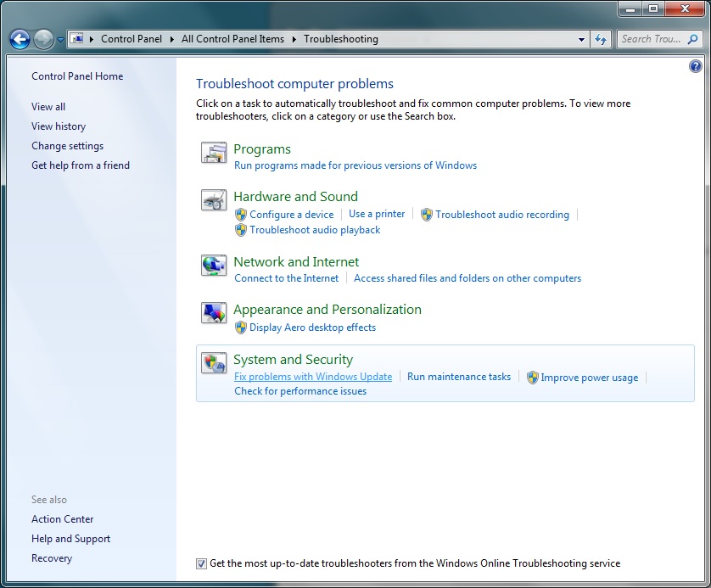
Task: Open the Hardware and Sound heading
Action: (x=295, y=196)
